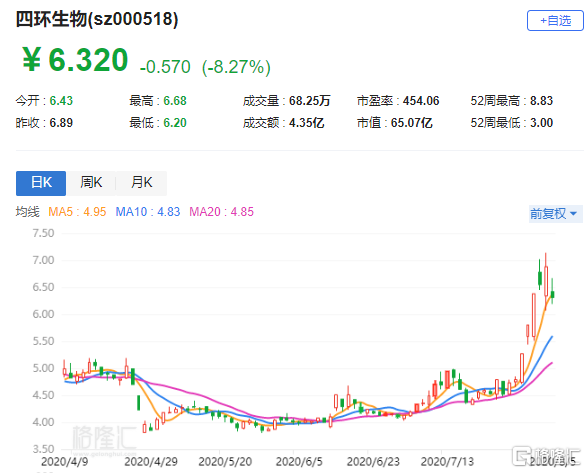Click the 市值 value 65.07亿
Screen dimensions: 587x473
click(411, 123)
